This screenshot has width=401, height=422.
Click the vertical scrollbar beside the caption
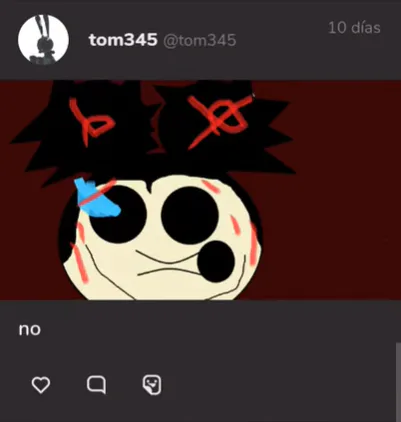coord(398,382)
